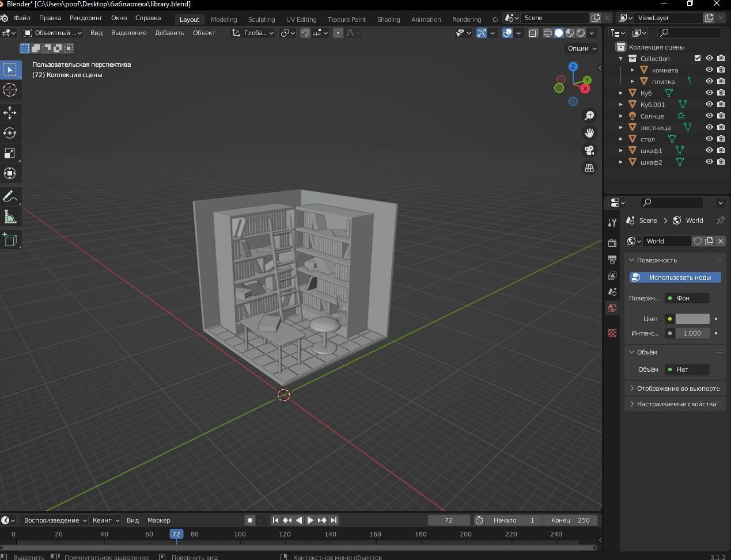Open the Выделение menu

pos(128,33)
